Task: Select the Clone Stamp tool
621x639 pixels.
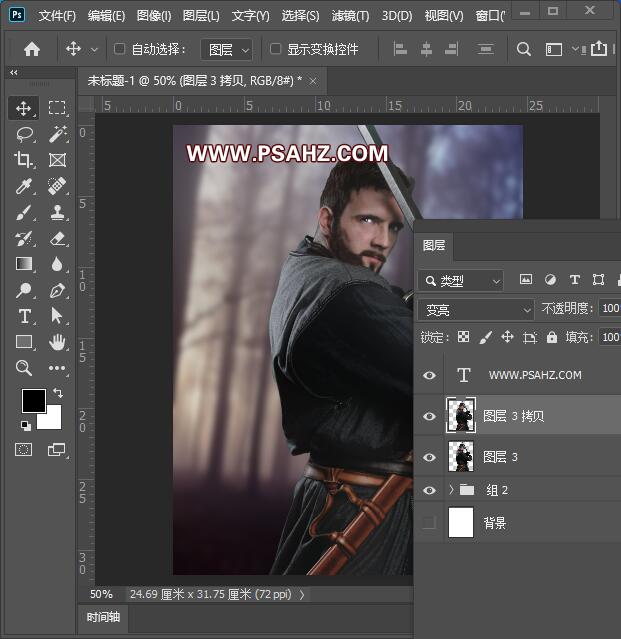Action: click(x=57, y=212)
